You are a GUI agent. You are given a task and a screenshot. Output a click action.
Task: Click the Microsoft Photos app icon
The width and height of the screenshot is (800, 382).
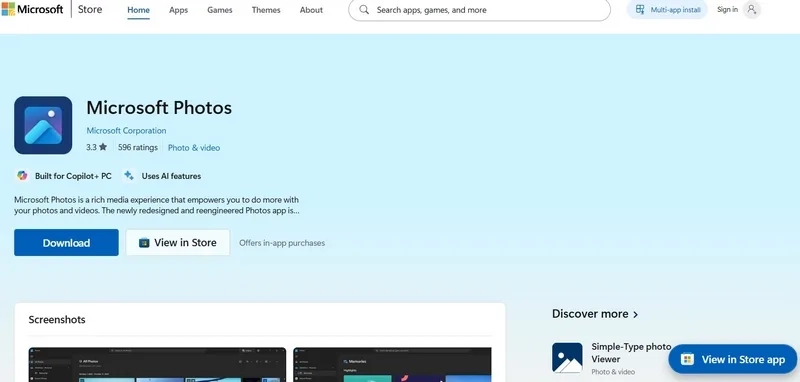coord(43,125)
